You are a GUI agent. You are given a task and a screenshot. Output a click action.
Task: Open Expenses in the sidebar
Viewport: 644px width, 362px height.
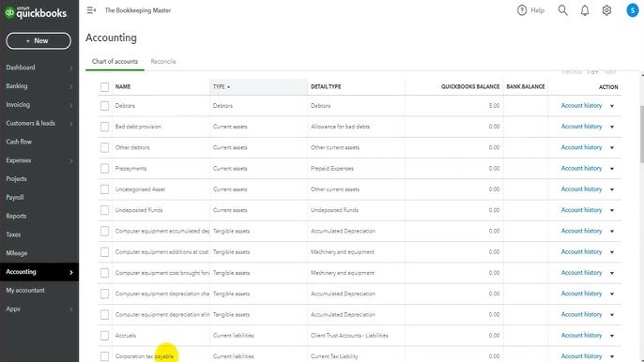(x=19, y=160)
